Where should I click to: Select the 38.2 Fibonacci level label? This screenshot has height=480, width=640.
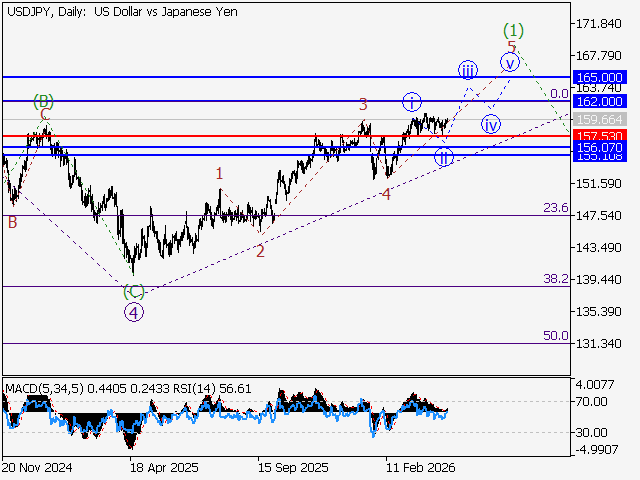[x=555, y=279]
